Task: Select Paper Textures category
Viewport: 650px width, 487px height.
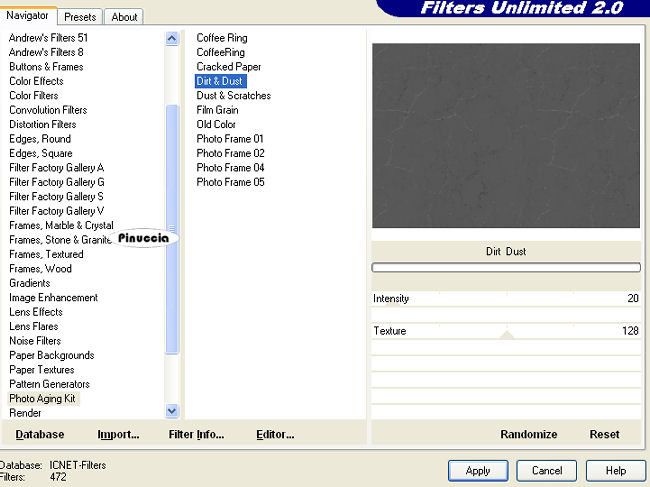Action: (x=41, y=370)
